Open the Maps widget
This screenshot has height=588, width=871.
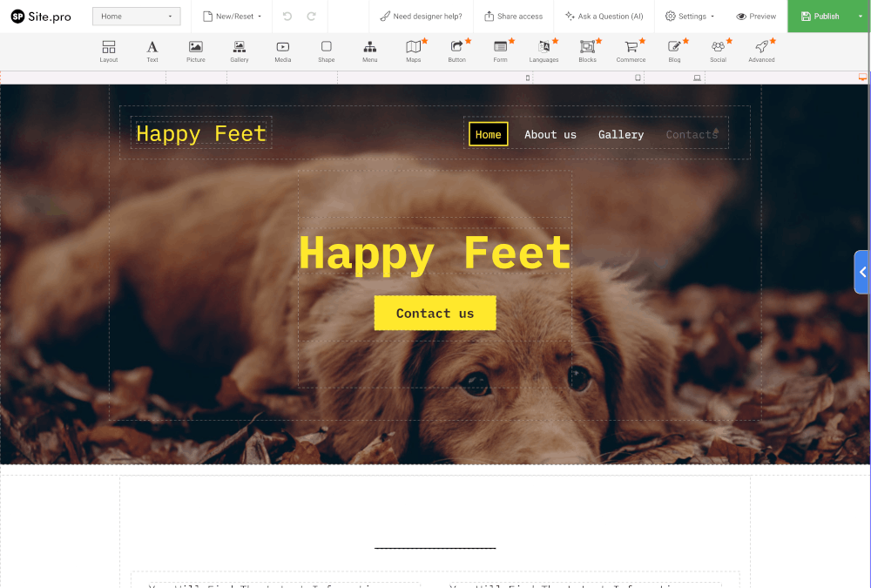(413, 51)
